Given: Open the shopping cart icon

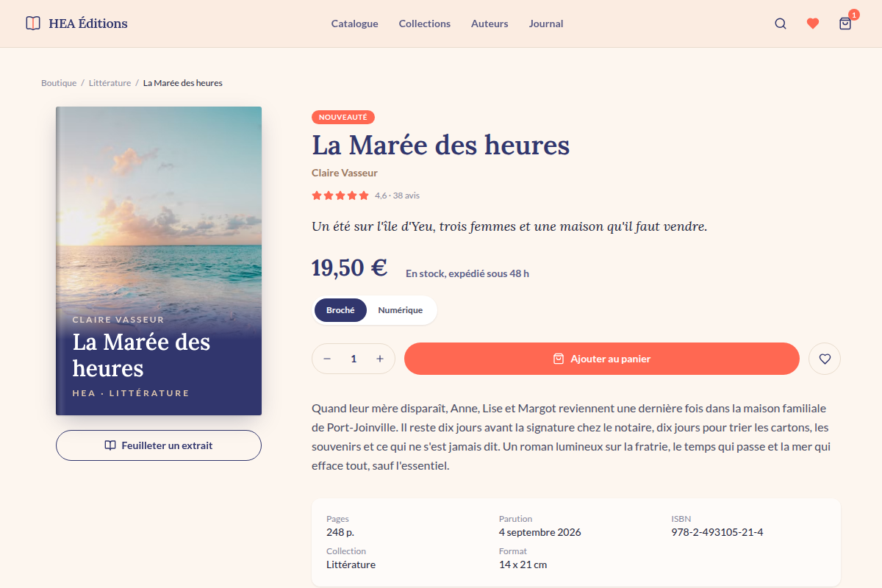Looking at the screenshot, I should coord(845,24).
